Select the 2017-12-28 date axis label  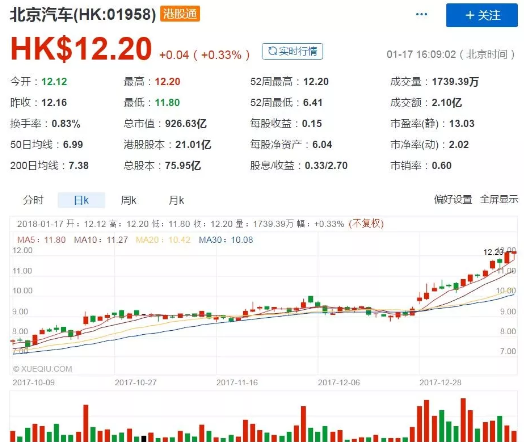coord(440,382)
